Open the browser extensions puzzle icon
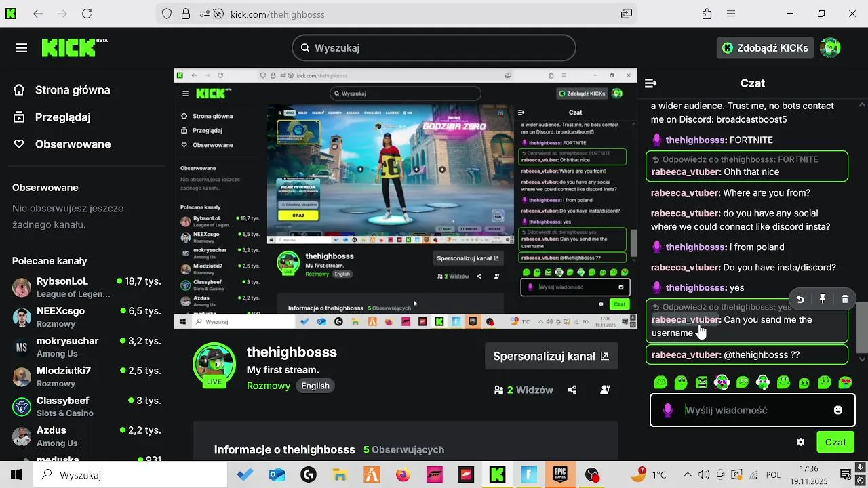868x488 pixels. (707, 14)
